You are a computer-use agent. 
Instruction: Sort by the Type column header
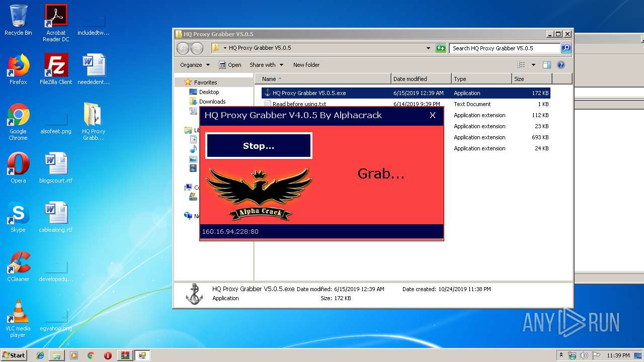click(x=481, y=79)
